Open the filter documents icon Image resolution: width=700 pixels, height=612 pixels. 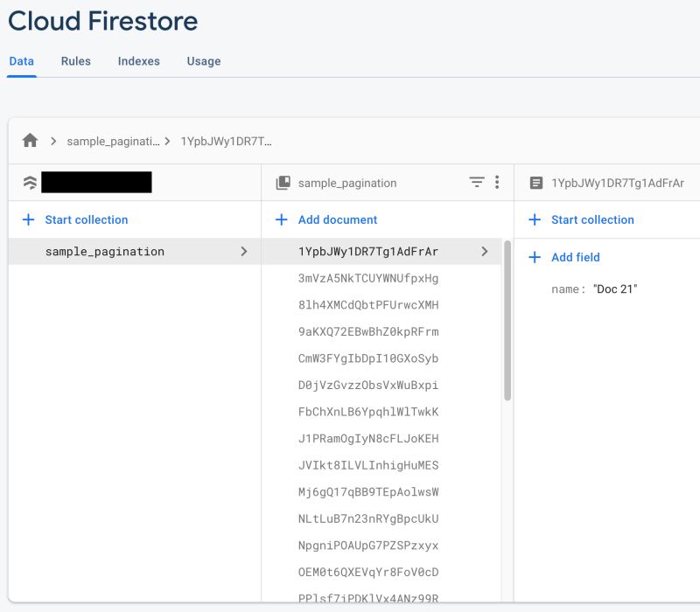[476, 182]
